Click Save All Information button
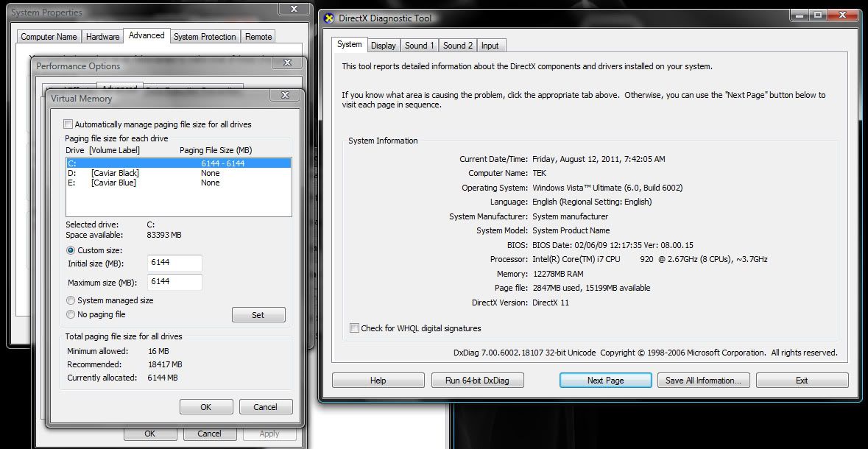 click(704, 381)
